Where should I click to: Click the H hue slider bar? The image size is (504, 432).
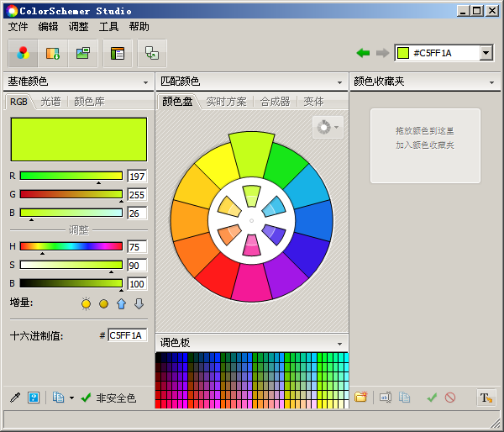point(71,246)
